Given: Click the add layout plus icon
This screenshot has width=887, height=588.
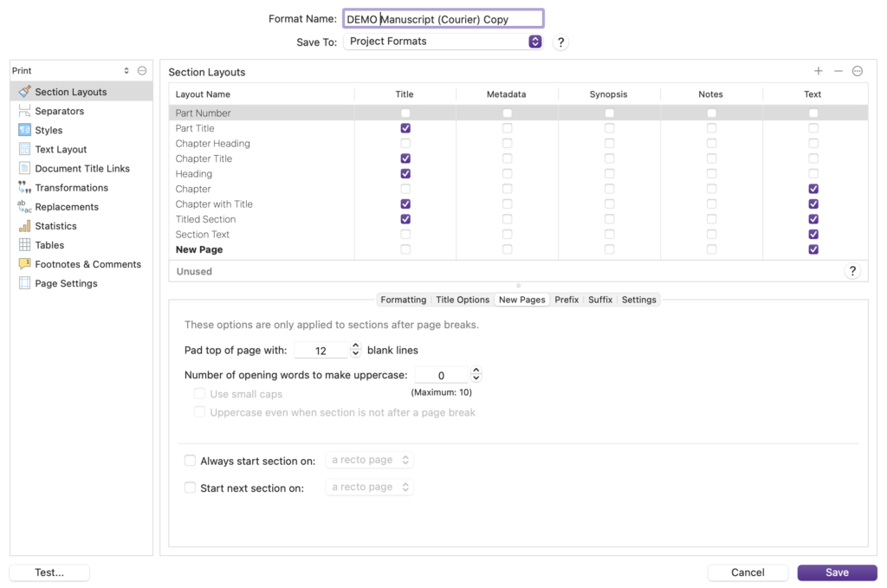Looking at the screenshot, I should coord(818,71).
